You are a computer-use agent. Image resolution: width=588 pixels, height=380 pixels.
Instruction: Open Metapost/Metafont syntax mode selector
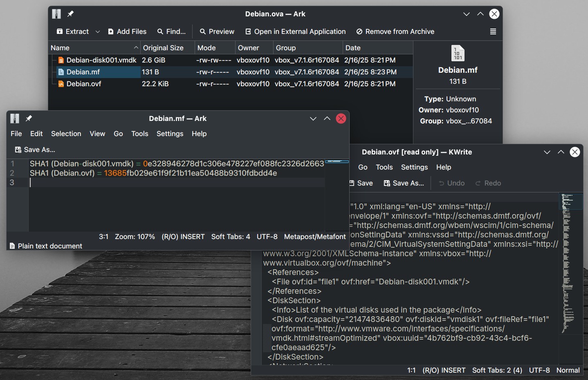315,237
